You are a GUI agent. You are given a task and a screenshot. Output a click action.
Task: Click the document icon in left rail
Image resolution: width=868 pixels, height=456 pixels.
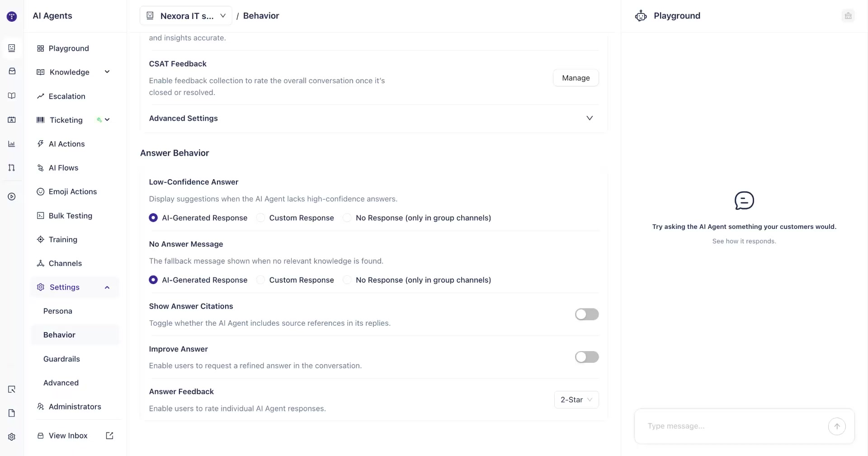12,413
